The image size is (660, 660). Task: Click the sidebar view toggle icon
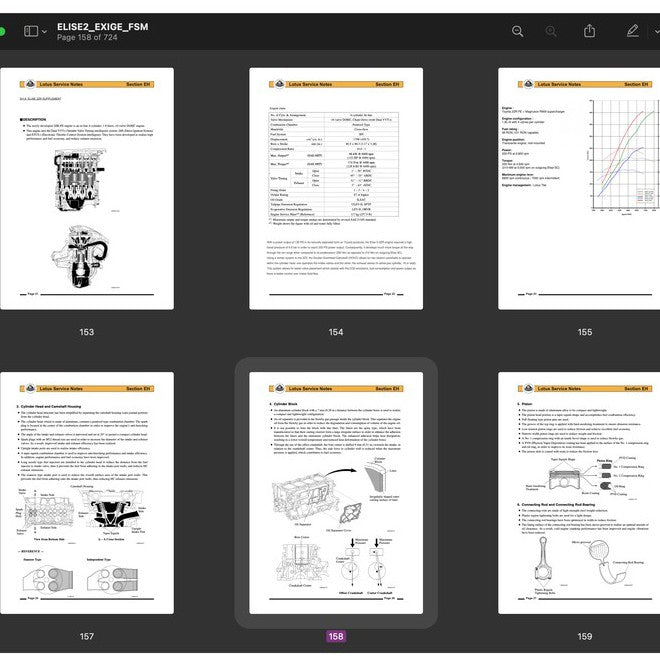coord(30,31)
